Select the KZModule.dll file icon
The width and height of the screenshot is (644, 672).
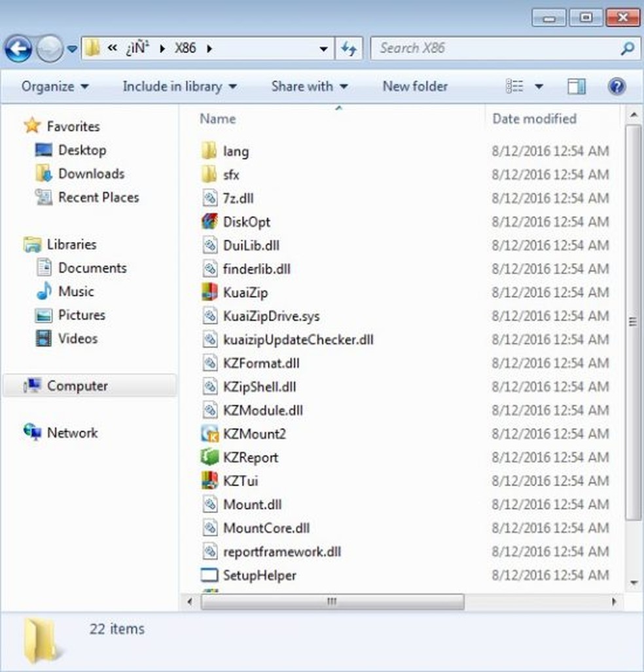209,410
